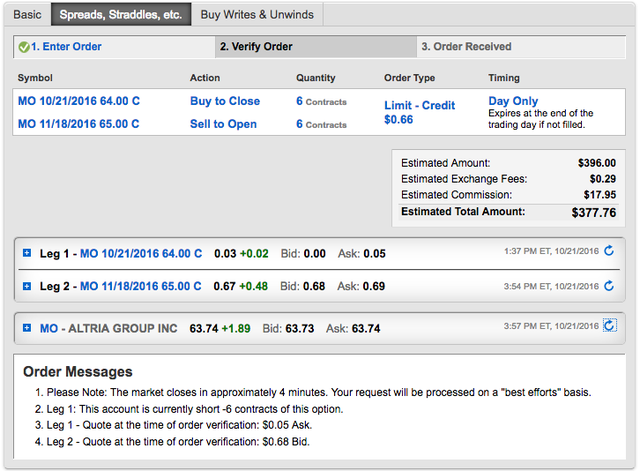The image size is (640, 471).
Task: Refresh the Leg 1 quote
Action: point(609,252)
